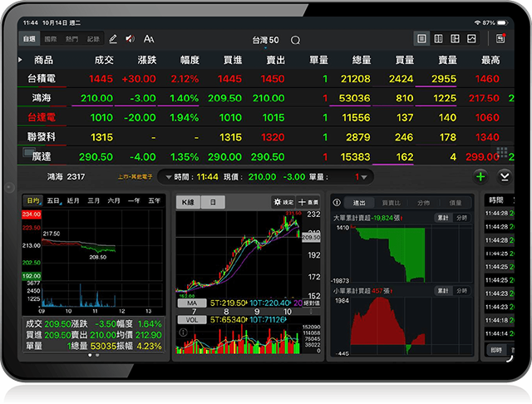Select the 六月 chart range tab
Screen dimensions: 532x404
(x=114, y=201)
